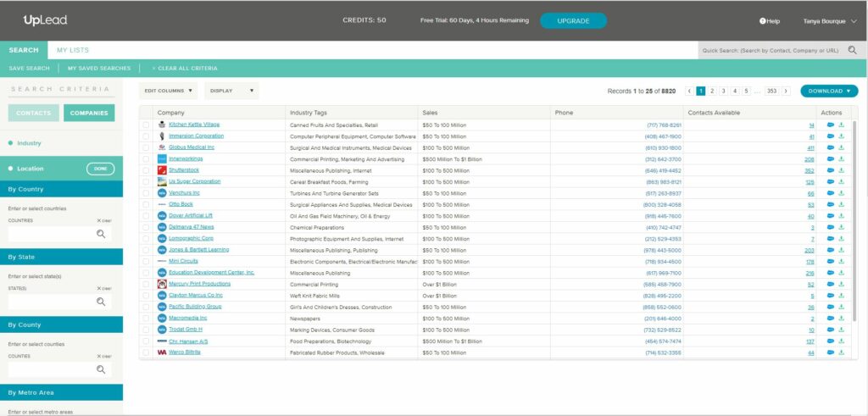The image size is (868, 416).
Task: Select checkbox for Globus Medical Inc
Action: coord(146,147)
